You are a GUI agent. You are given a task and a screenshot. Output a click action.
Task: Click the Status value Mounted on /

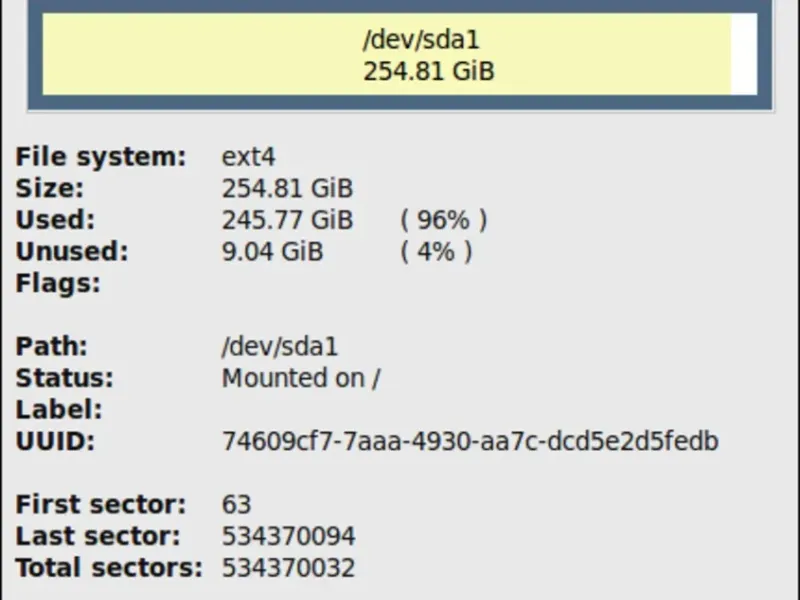[301, 378]
